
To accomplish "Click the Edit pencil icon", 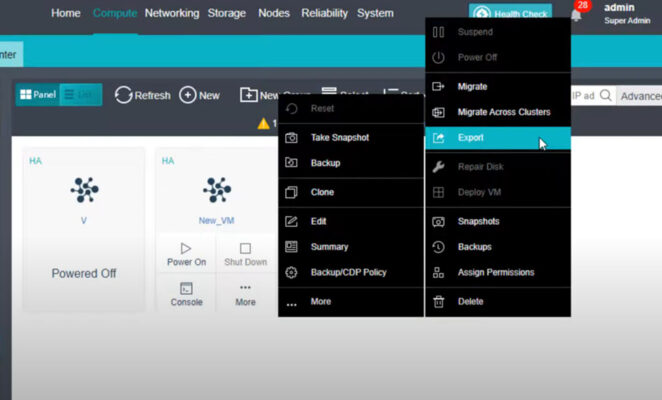I will (x=291, y=221).
